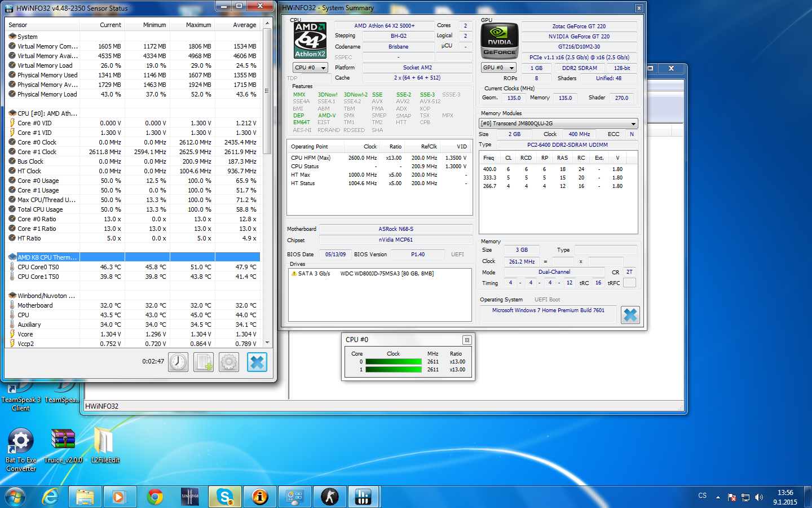The width and height of the screenshot is (812, 508).
Task: Click scroll down arrow in sensor list
Action: point(267,342)
